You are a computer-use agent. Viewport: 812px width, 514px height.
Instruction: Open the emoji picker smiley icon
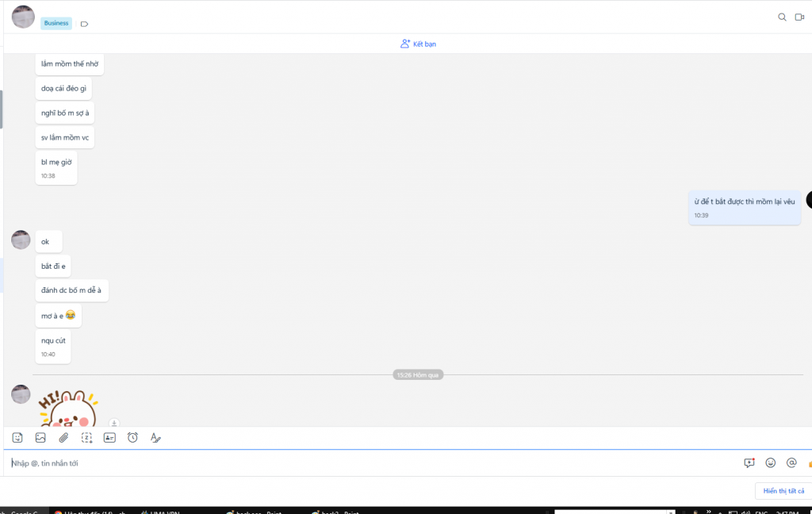click(770, 463)
